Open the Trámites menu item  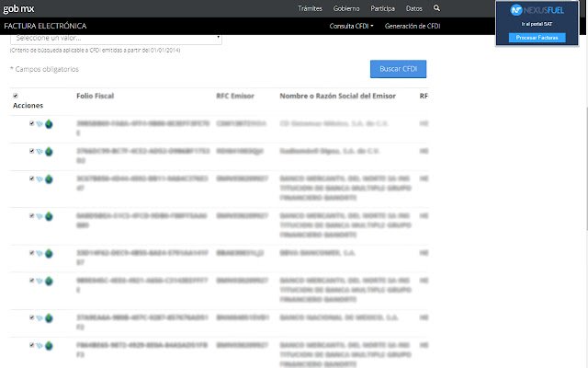[x=311, y=8]
